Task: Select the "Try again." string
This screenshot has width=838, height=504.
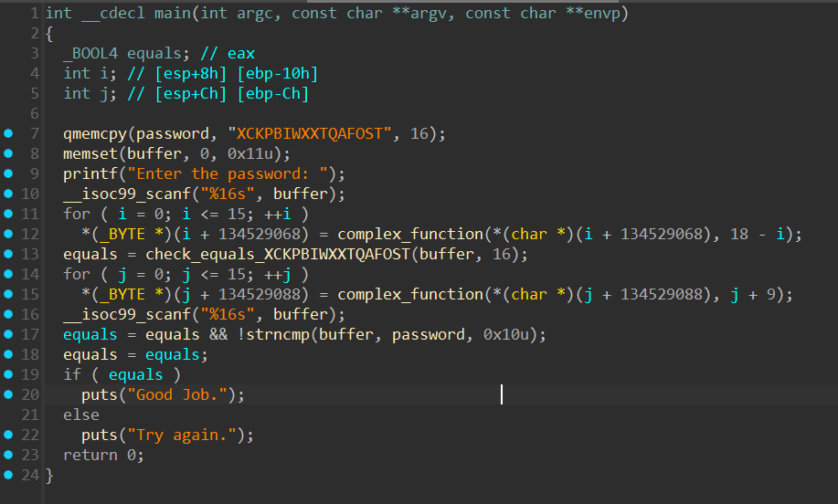Action: [182, 435]
